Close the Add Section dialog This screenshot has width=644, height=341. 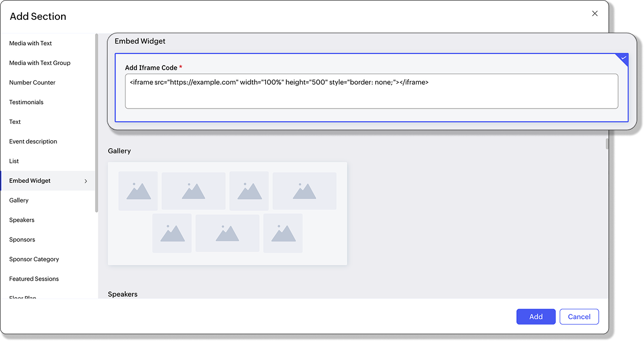coord(594,14)
